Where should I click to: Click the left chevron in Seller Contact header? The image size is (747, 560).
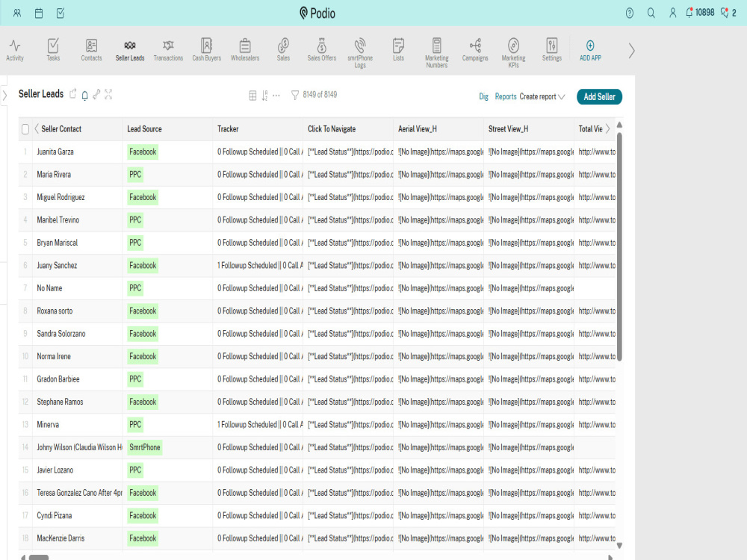click(x=36, y=128)
